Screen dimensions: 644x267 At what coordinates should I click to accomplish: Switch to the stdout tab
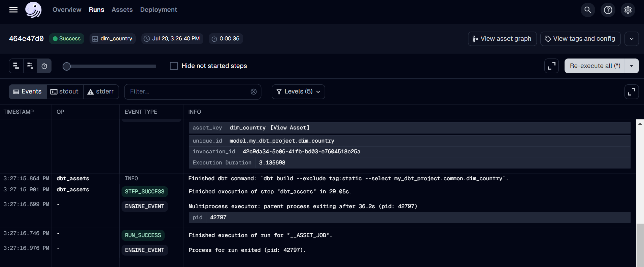click(x=65, y=92)
